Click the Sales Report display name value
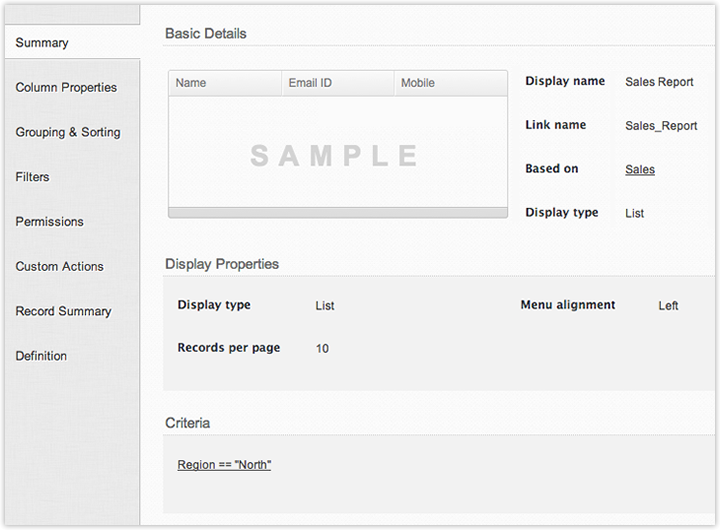Screen dimensions: 720x530 tap(659, 82)
